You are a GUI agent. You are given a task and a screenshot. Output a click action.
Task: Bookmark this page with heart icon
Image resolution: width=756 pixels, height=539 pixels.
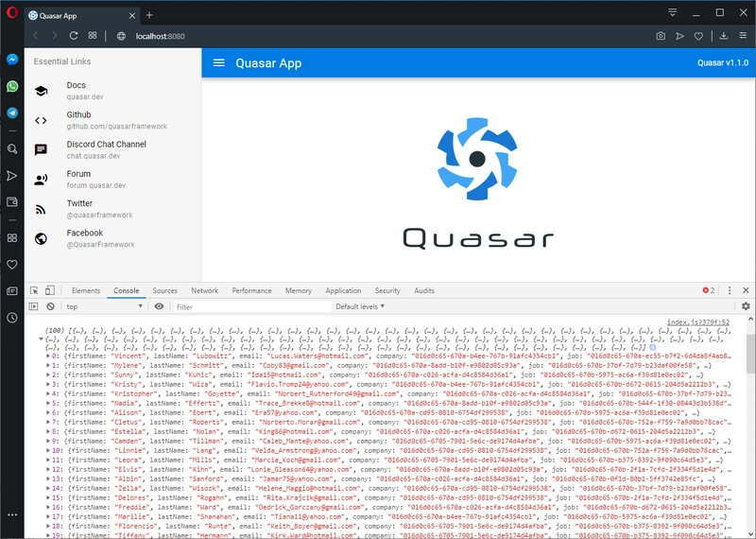tap(698, 36)
